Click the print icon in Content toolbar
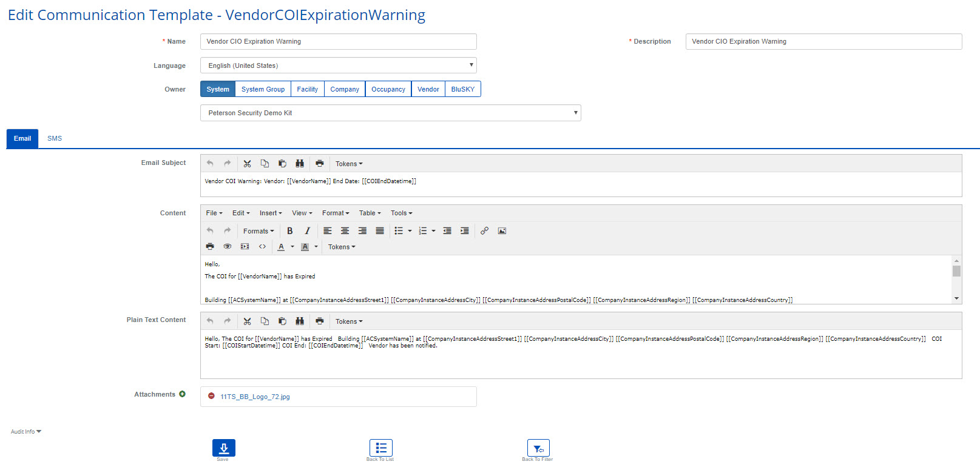Screen dimensions: 980x470 click(210, 247)
